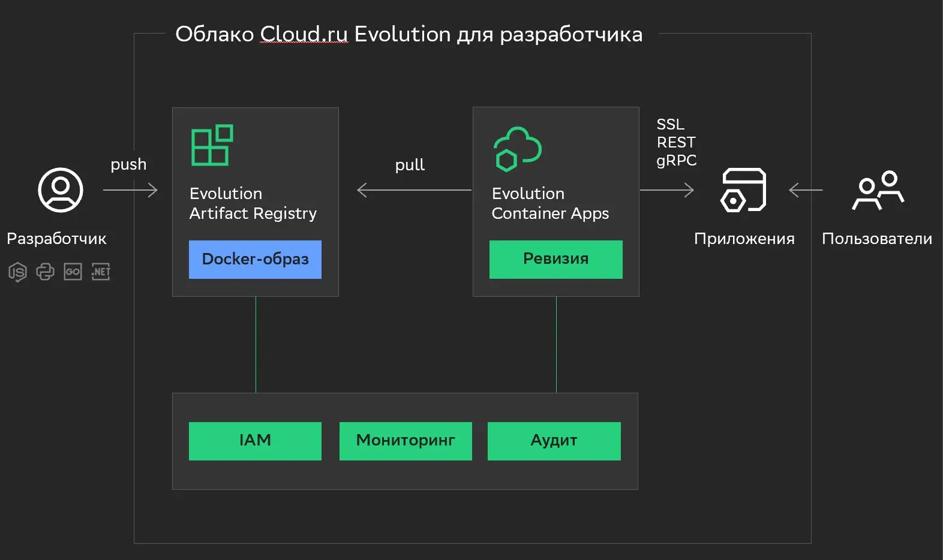This screenshot has height=560, width=943.
Task: Click the arrow under the push label
Action: (130, 191)
